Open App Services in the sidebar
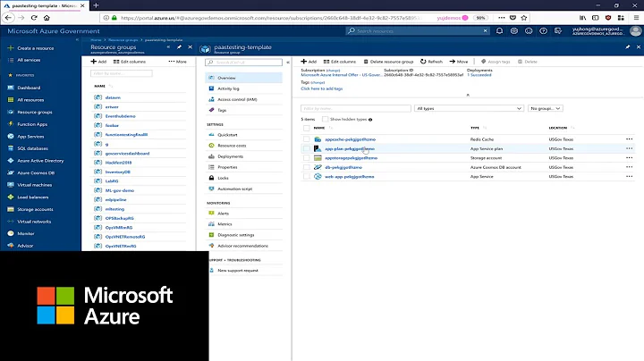 (x=30, y=136)
